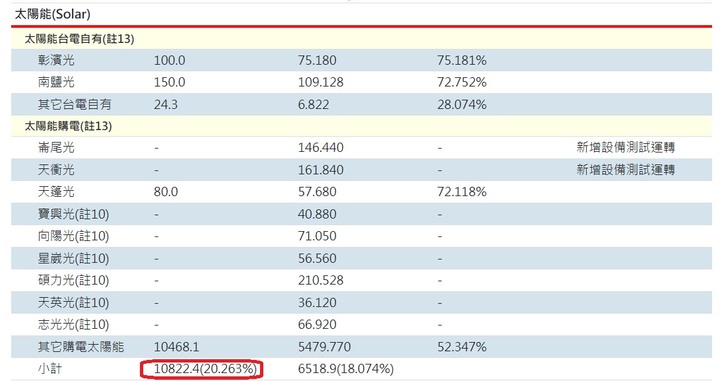Click capacity value 100.0 for 彰濱光

[x=169, y=60]
